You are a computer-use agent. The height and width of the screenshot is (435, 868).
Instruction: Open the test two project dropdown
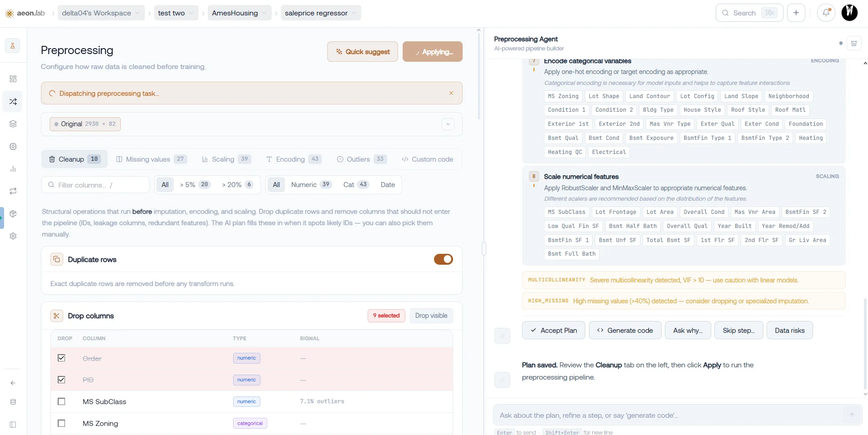[176, 13]
